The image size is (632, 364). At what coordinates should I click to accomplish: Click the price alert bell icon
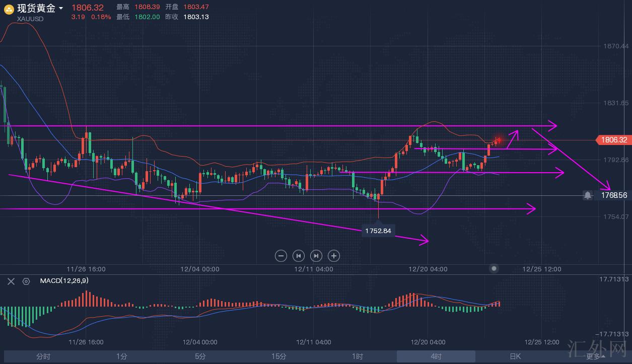[588, 195]
